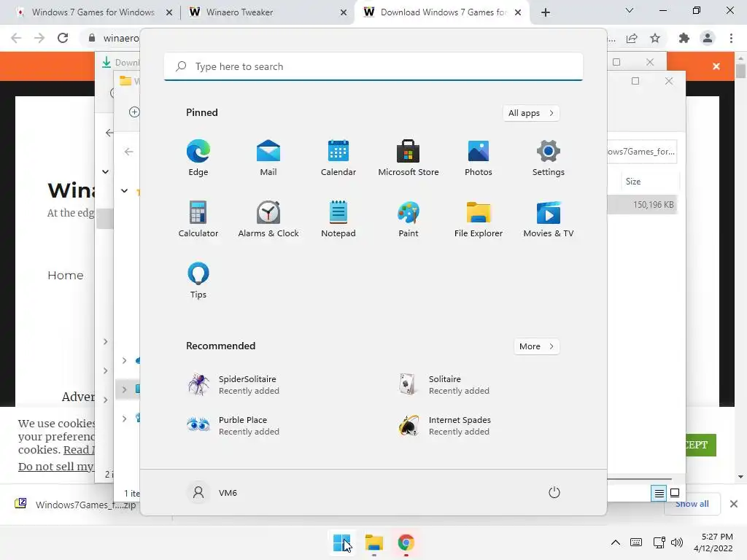Image resolution: width=747 pixels, height=560 pixels.
Task: Open Alarms & Clock
Action: click(x=268, y=219)
